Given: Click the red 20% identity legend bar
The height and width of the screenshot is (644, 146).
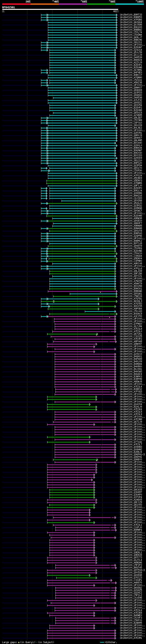Looking at the screenshot, I should (x=16, y=4).
